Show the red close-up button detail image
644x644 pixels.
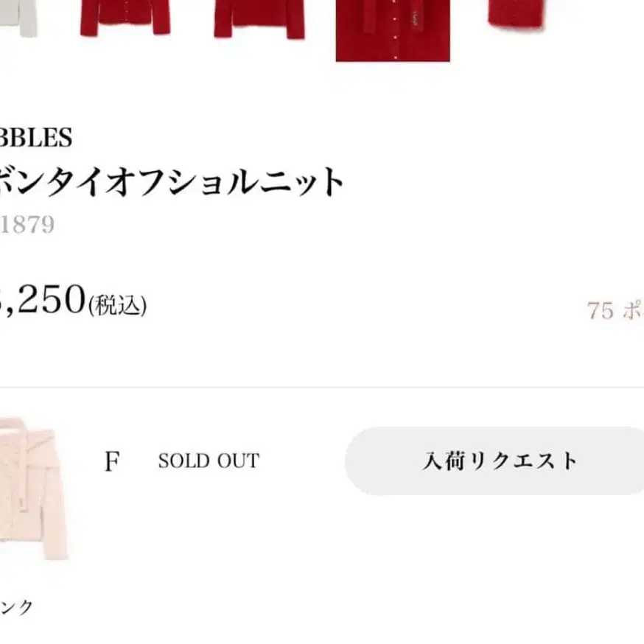click(392, 29)
